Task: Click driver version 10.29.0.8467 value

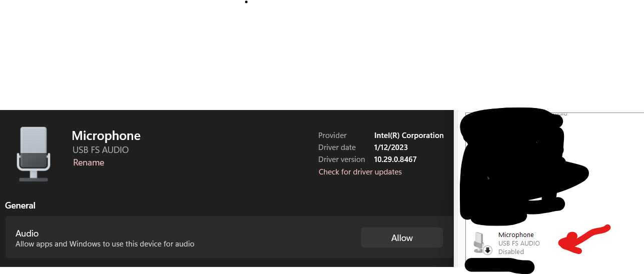Action: click(395, 159)
